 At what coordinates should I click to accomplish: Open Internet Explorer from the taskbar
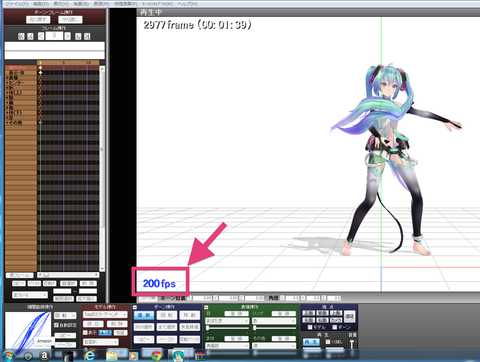[89, 355]
